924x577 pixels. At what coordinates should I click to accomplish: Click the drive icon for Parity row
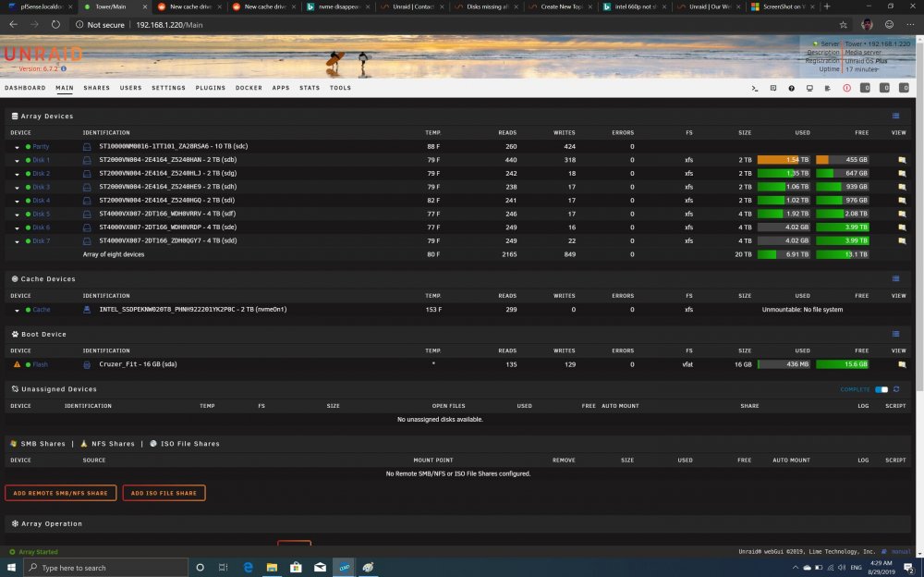[87, 146]
